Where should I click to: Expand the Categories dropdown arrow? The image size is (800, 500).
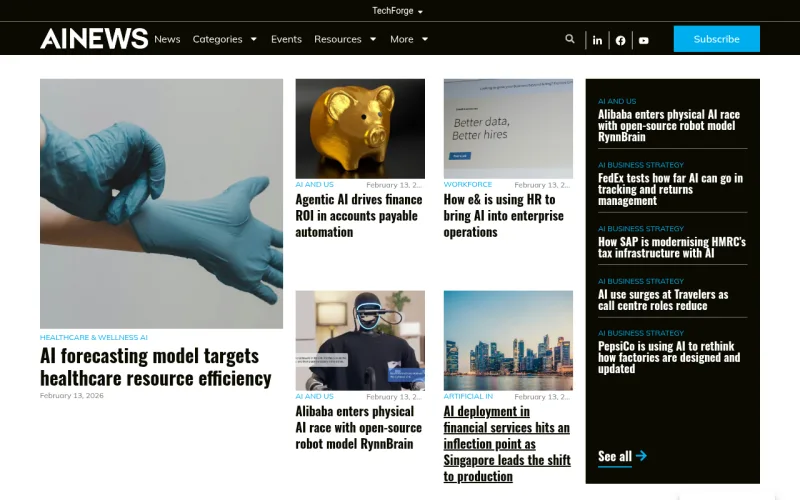pos(254,39)
